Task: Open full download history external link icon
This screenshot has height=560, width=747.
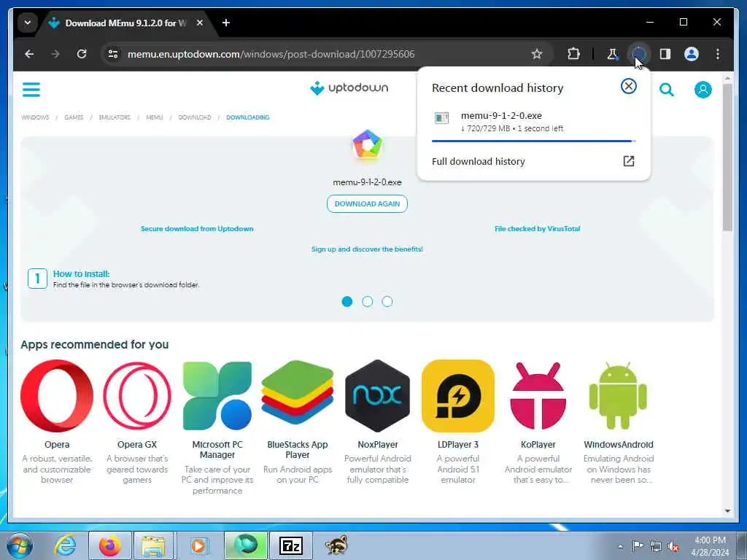Action: pyautogui.click(x=628, y=161)
